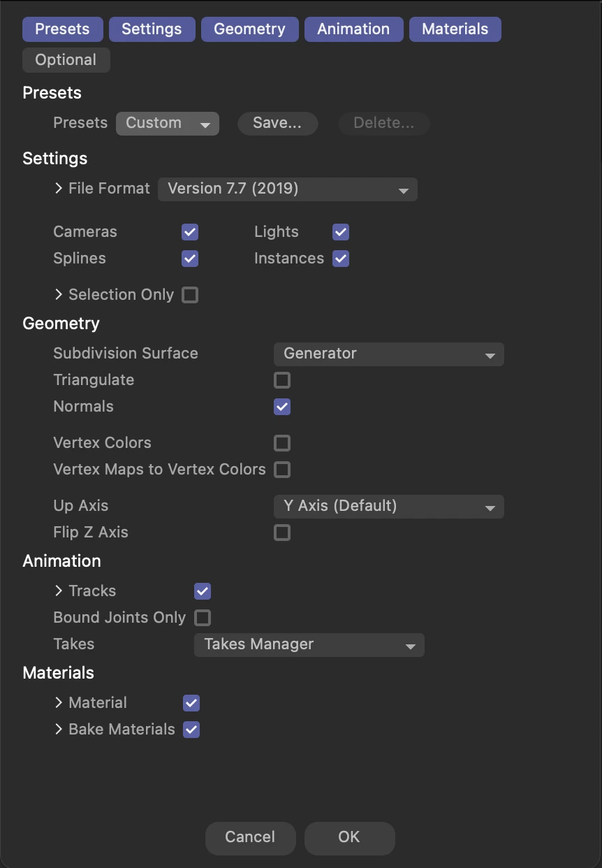Toggle the Cameras checkbox
This screenshot has height=868, width=602.
click(x=190, y=232)
